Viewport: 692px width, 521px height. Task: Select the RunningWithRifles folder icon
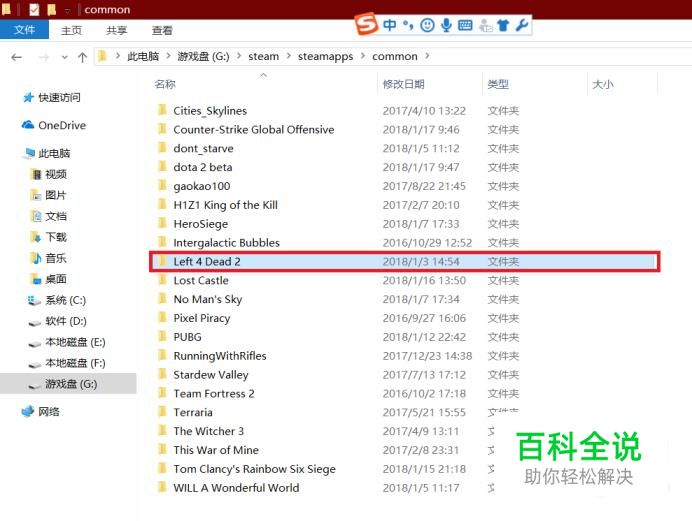tap(162, 355)
